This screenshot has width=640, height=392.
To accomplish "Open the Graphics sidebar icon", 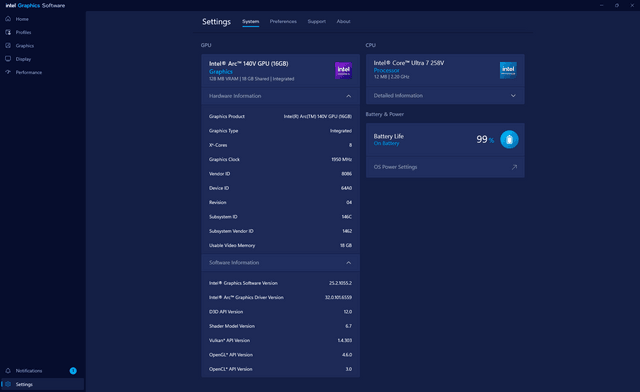I will coord(8,46).
